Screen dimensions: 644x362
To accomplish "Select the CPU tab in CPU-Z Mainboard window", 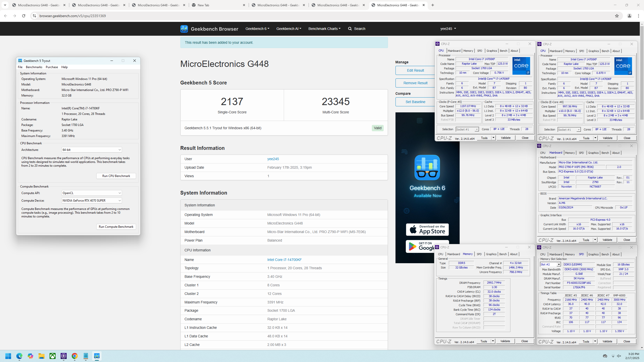I will [x=543, y=153].
